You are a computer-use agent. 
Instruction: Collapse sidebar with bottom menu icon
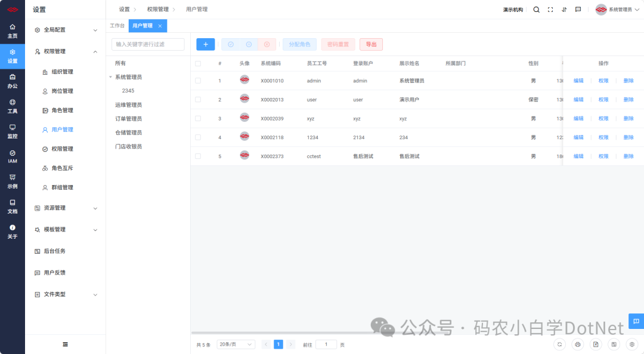pos(66,344)
